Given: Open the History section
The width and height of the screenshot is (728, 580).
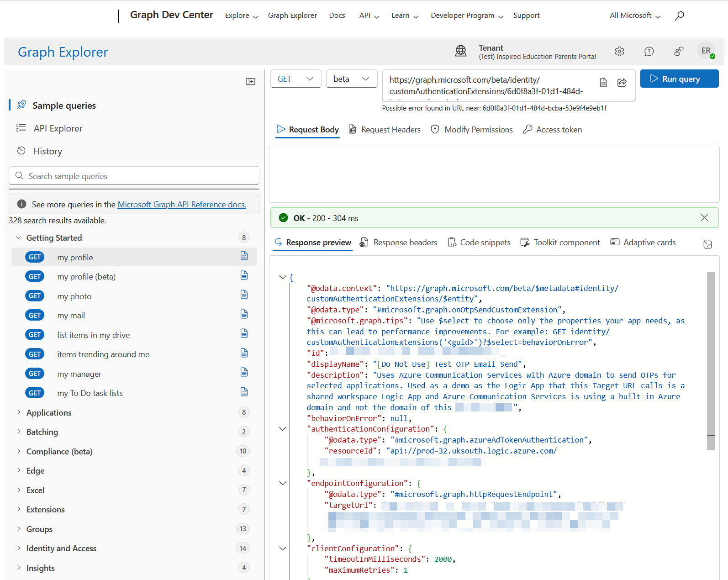Looking at the screenshot, I should pyautogui.click(x=47, y=151).
